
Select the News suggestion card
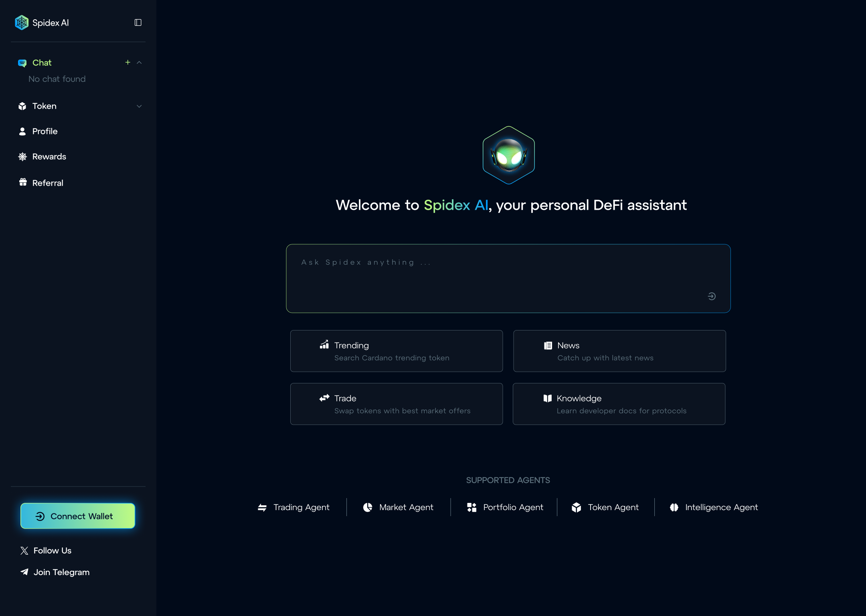pyautogui.click(x=619, y=351)
